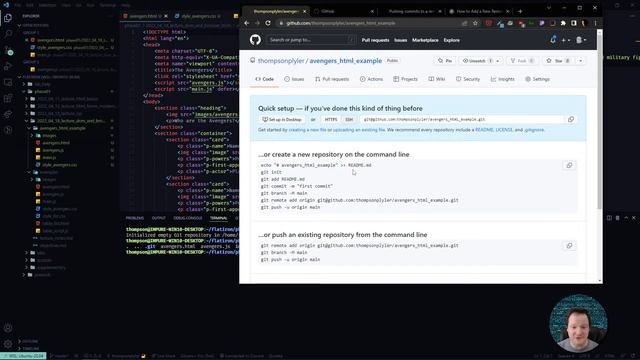Select SSH clone protocol
640x360 pixels.
click(x=349, y=120)
